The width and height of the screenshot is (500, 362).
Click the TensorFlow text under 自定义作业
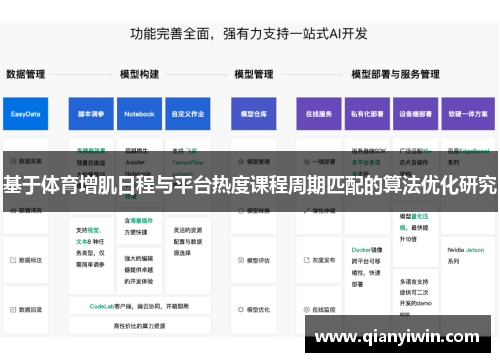coord(188,162)
